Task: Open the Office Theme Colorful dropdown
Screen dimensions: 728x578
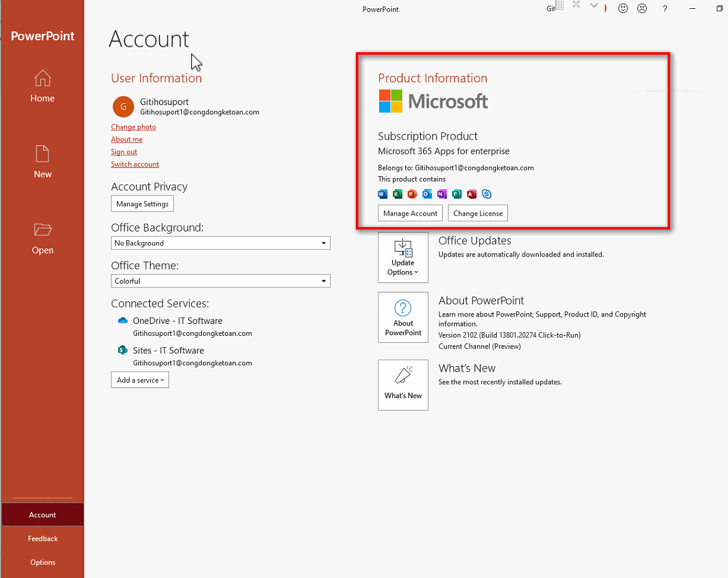Action: tap(221, 281)
